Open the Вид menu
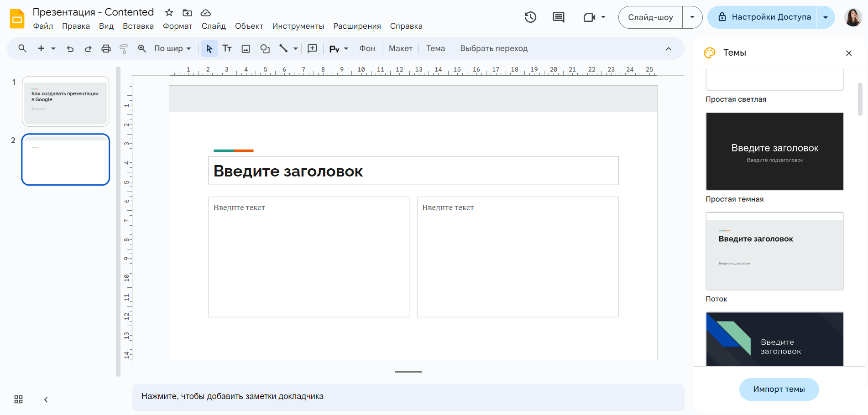The image size is (868, 415). 106,26
